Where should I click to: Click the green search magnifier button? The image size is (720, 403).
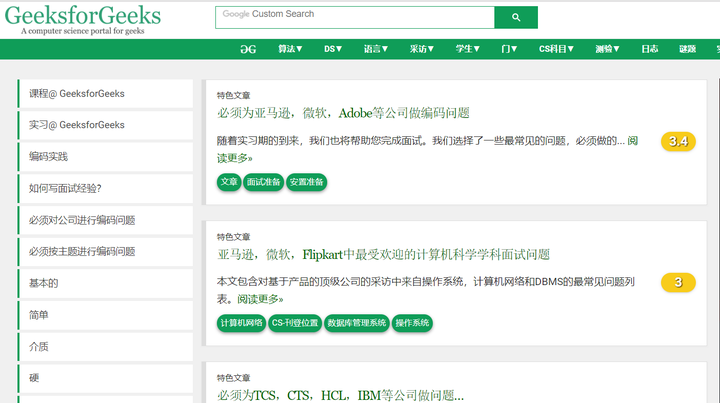(516, 17)
